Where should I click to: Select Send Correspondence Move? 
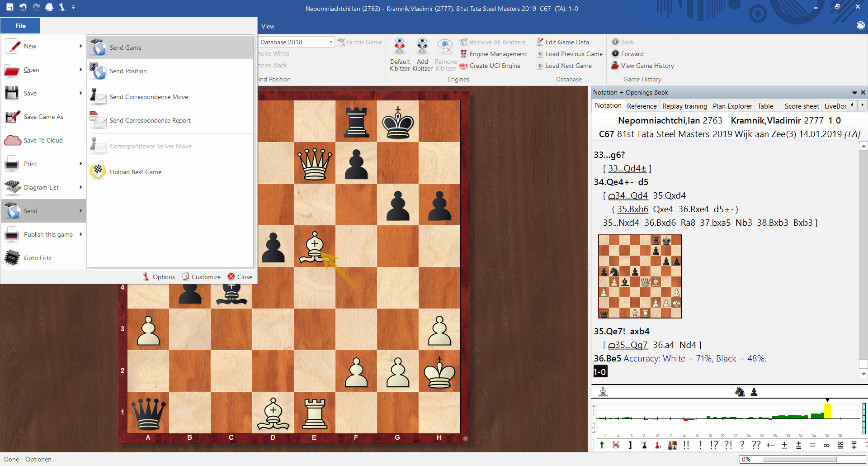click(170, 97)
